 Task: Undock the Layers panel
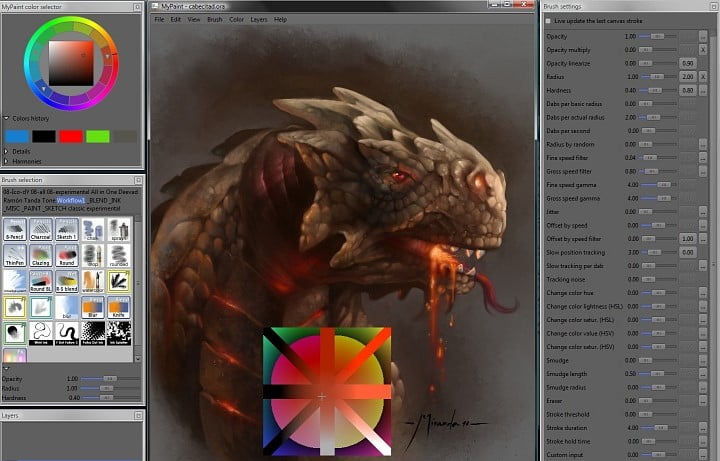coord(138,416)
